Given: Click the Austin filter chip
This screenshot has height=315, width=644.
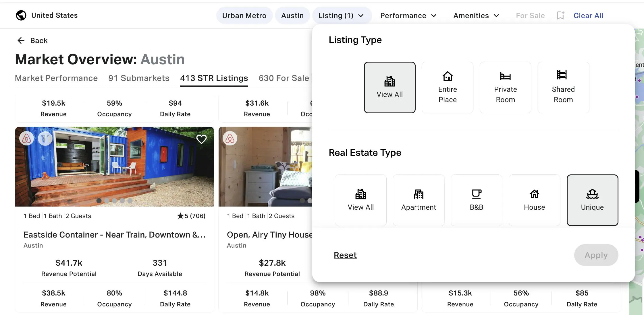Looking at the screenshot, I should (x=292, y=15).
